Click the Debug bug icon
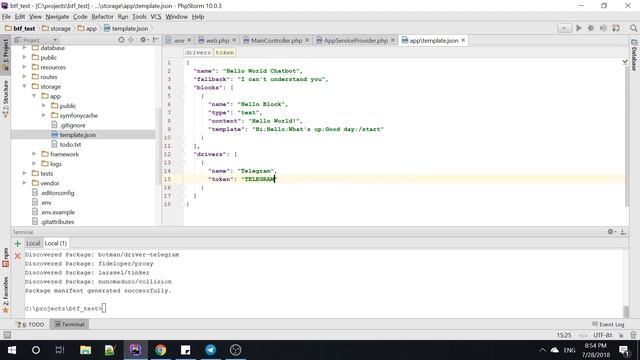The image size is (640, 360). (x=591, y=28)
